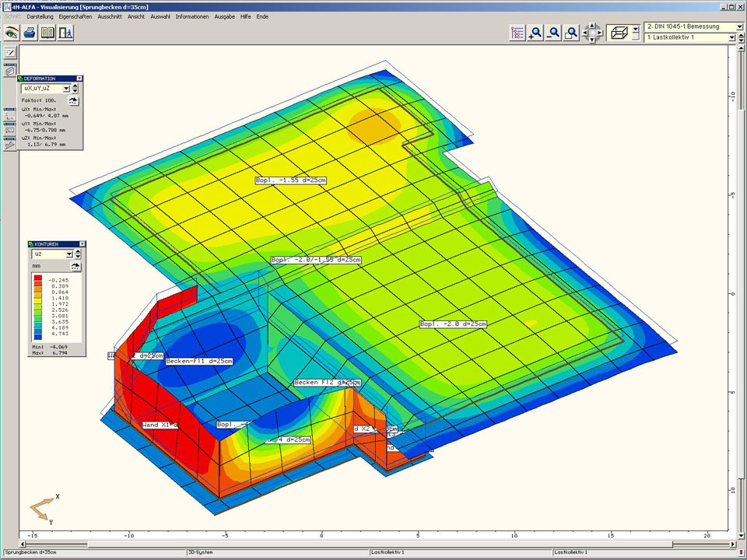Open the uX,uY,uZ deformation dropdown
747x560 pixels.
coord(66,89)
